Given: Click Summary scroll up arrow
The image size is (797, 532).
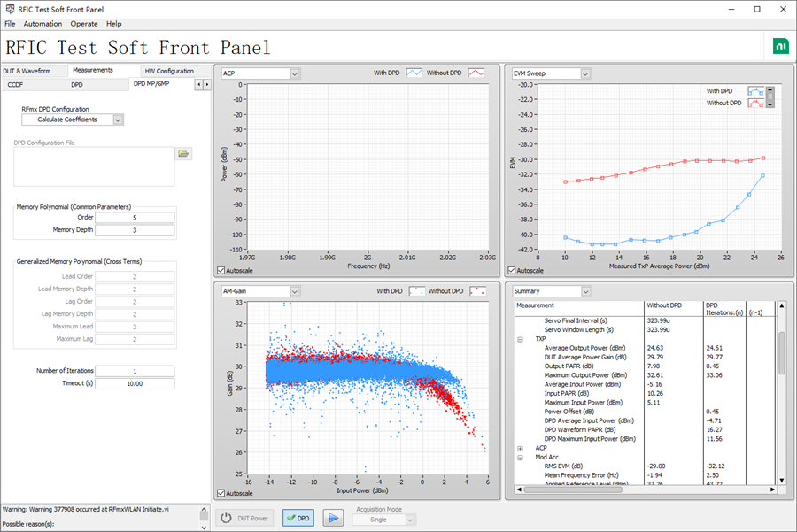Looking at the screenshot, I should tap(782, 305).
